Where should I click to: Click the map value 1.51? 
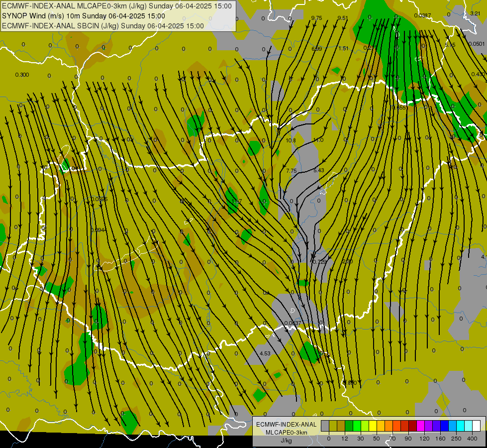(344, 48)
